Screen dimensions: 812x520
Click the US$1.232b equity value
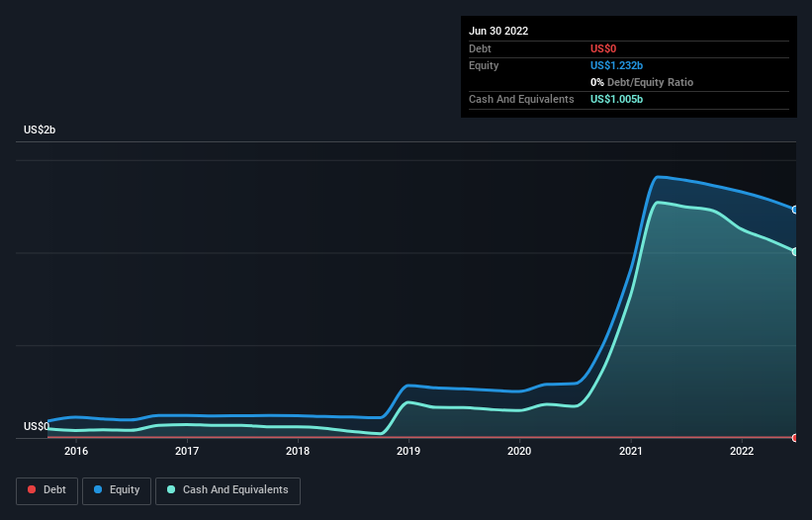617,65
